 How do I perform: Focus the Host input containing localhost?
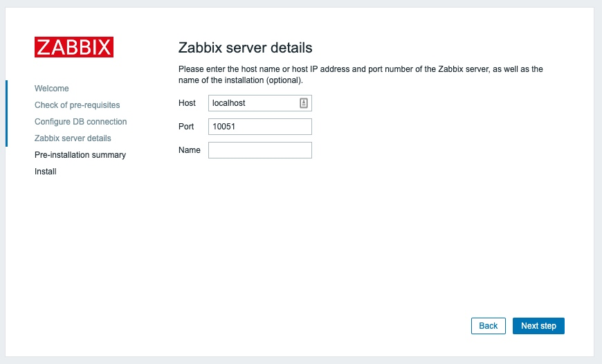coord(253,103)
